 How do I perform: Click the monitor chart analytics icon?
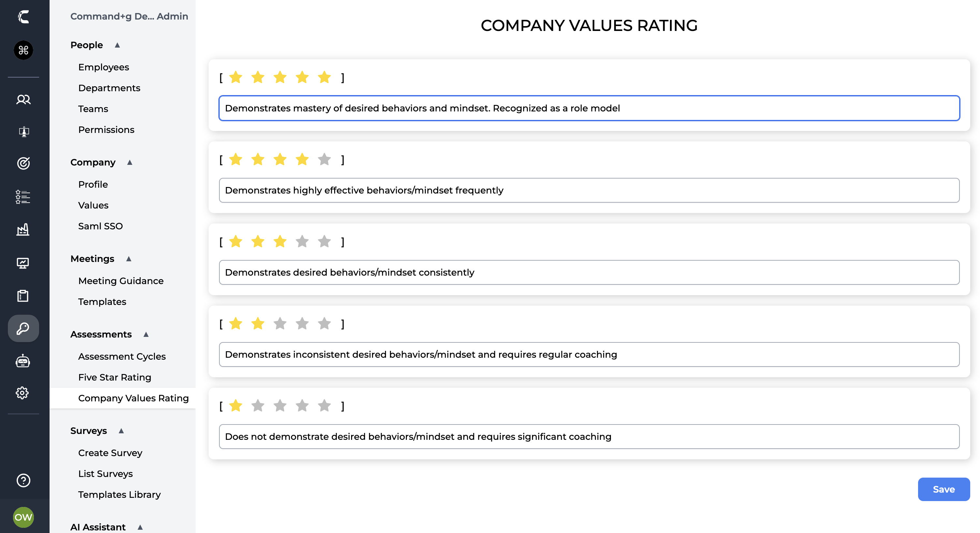click(23, 263)
